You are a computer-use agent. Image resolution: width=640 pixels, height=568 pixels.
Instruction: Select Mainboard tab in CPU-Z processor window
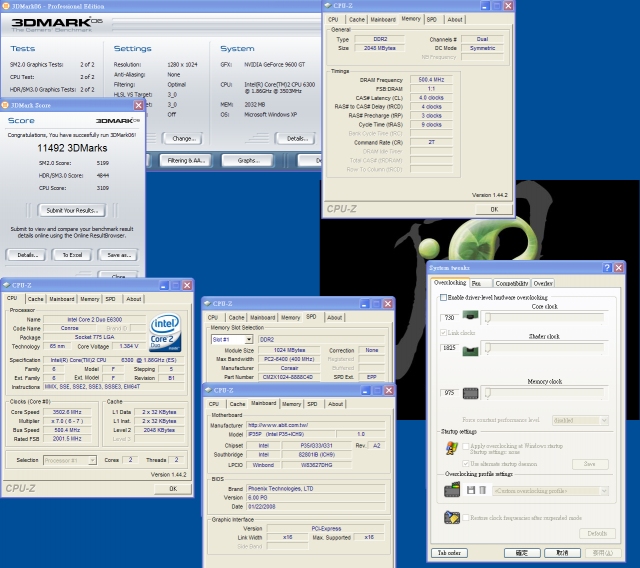pyautogui.click(x=62, y=299)
